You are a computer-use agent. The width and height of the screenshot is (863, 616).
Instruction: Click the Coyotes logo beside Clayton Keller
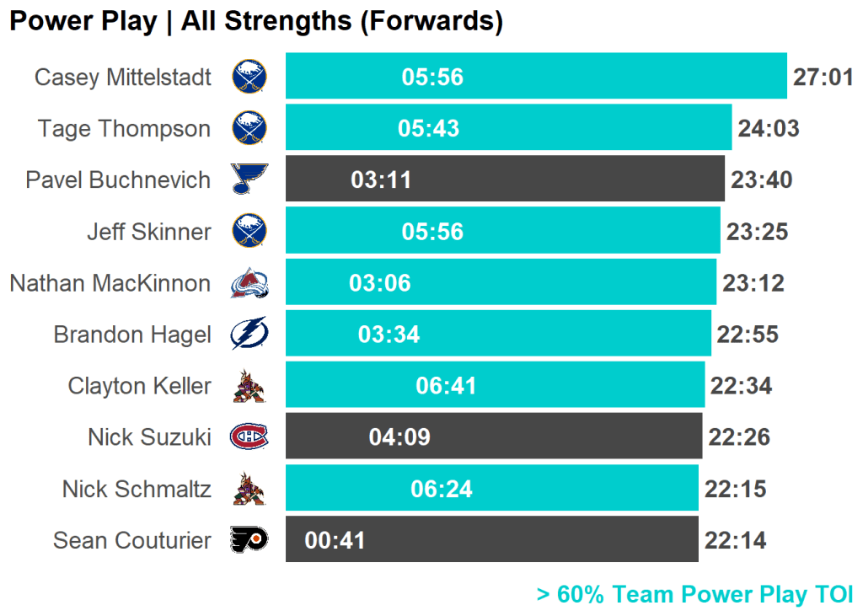click(x=249, y=386)
